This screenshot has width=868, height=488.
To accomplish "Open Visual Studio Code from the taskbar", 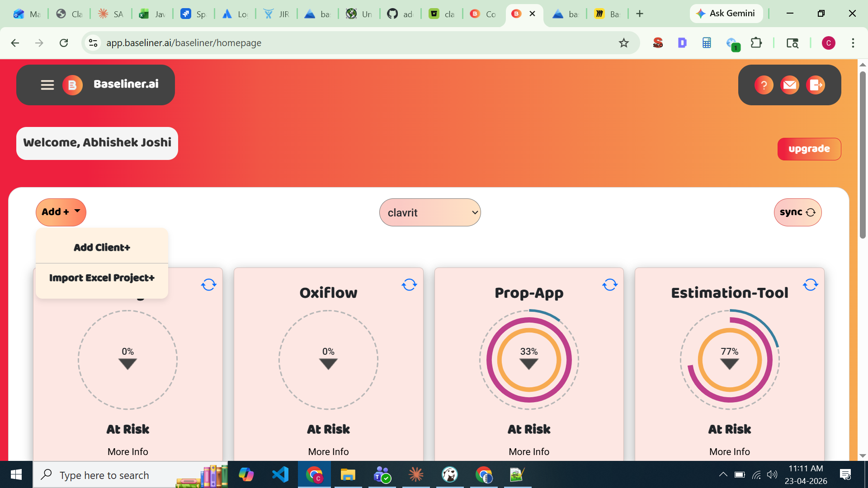I will 280,474.
